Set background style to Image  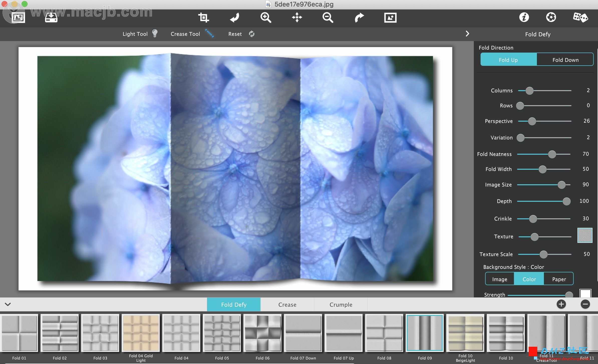[500, 279]
